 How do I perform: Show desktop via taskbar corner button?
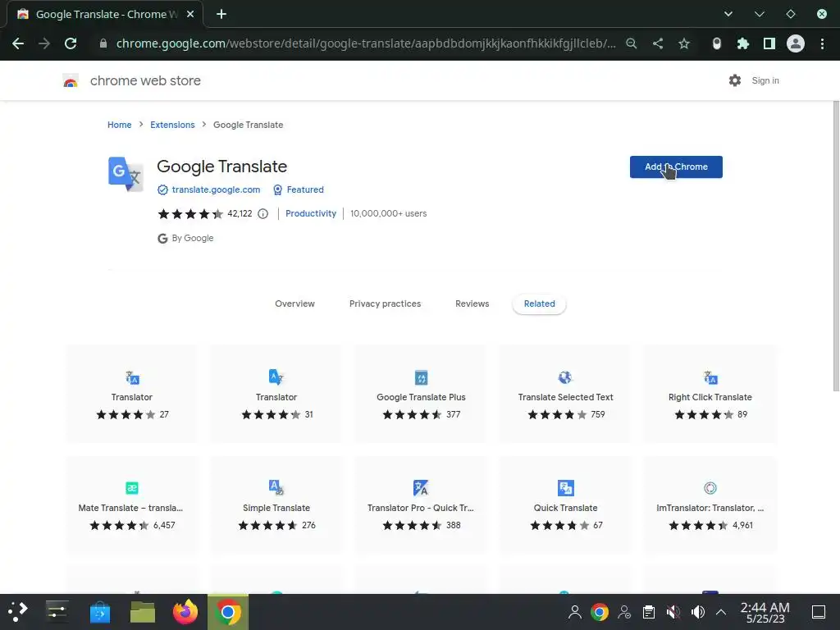point(819,612)
